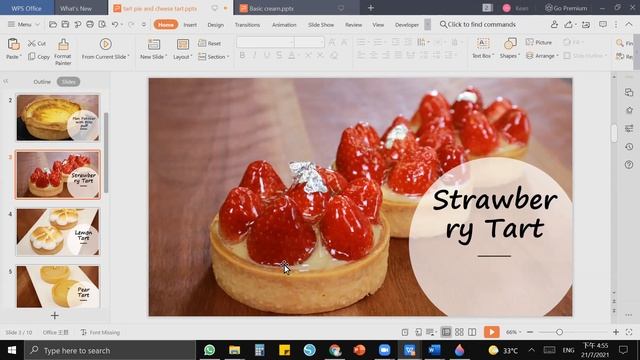Fit slide to window icon
Viewport: 640px width, 360px height.
click(x=629, y=332)
